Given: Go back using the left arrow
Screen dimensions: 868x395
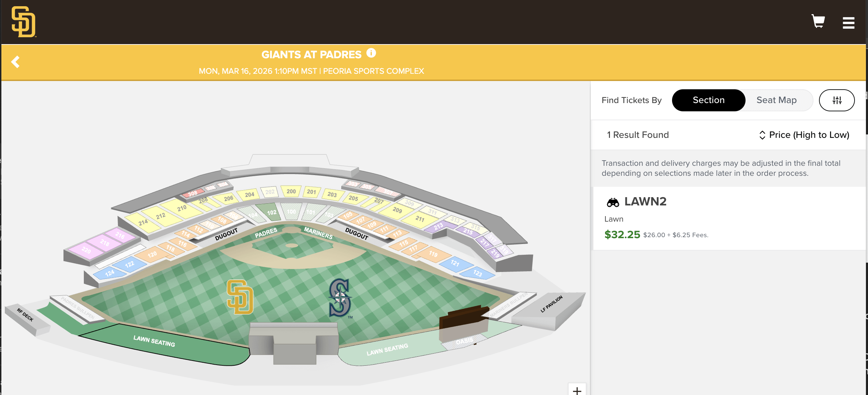Looking at the screenshot, I should pyautogui.click(x=16, y=62).
